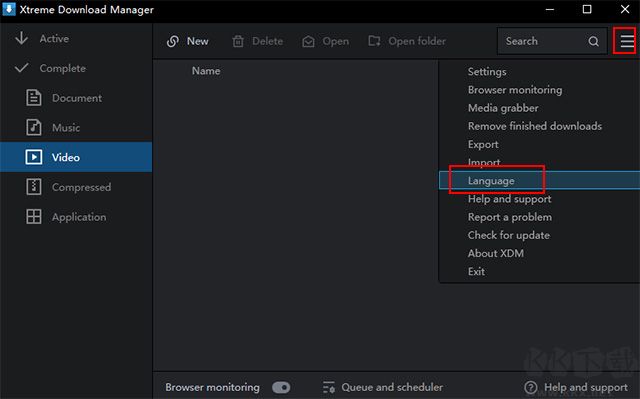Maximize the XDM window

[587, 9]
